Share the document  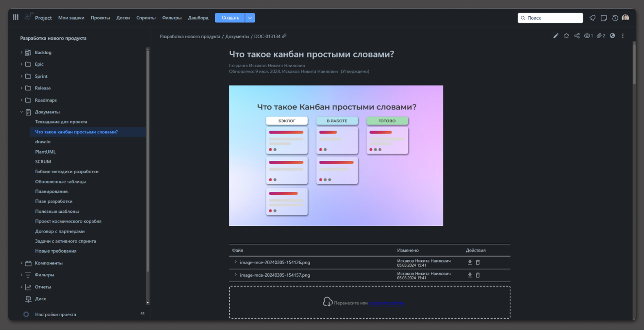(x=577, y=36)
